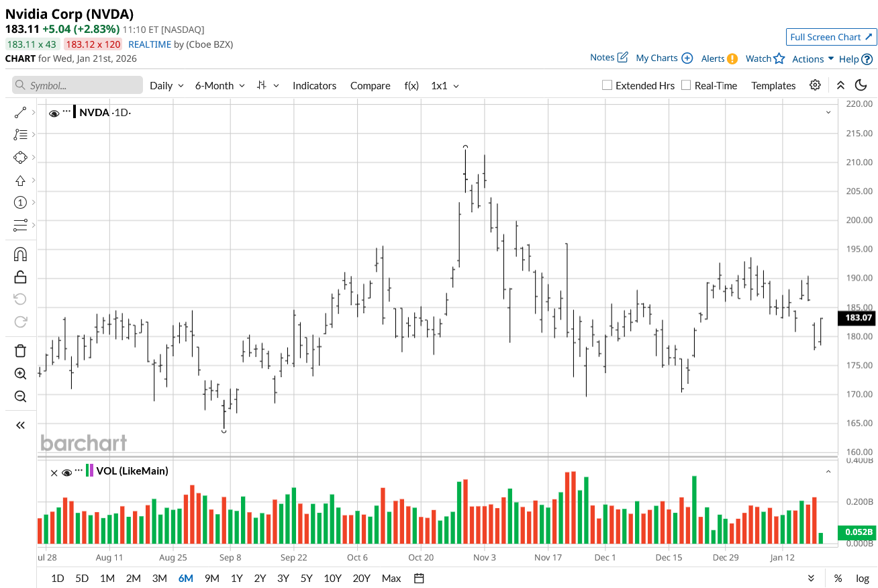Remove the VOL indicator pane
878x588 pixels.
coord(54,473)
